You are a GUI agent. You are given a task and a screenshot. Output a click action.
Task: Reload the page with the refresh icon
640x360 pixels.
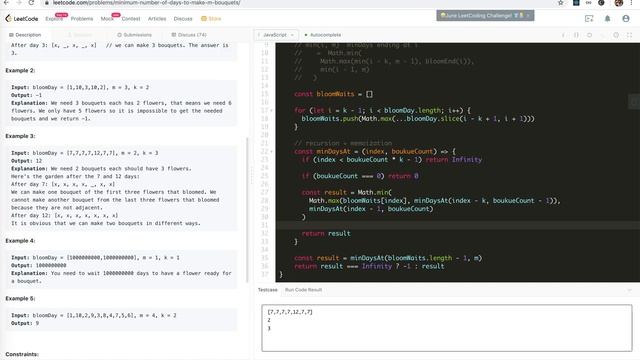[x=31, y=2]
